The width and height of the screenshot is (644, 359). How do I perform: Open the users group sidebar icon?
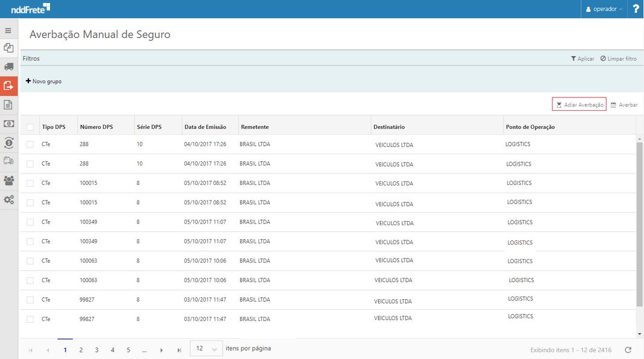click(8, 181)
